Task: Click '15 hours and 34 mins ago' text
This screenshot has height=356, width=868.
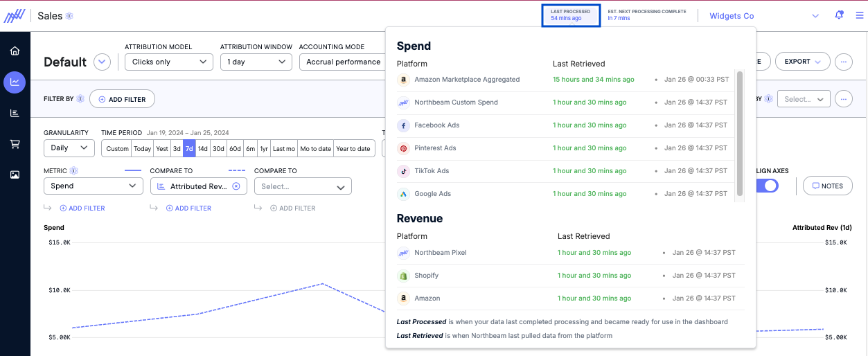Action: coord(594,80)
